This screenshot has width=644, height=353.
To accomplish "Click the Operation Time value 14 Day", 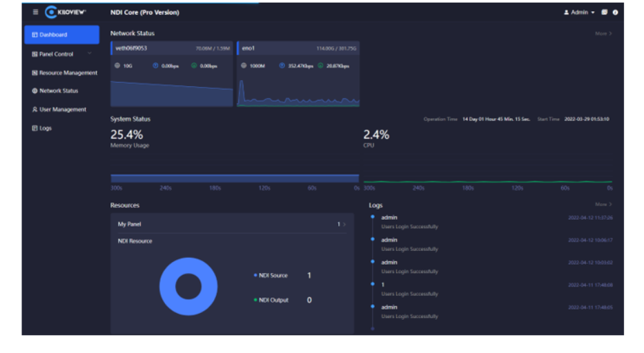I will pyautogui.click(x=496, y=119).
